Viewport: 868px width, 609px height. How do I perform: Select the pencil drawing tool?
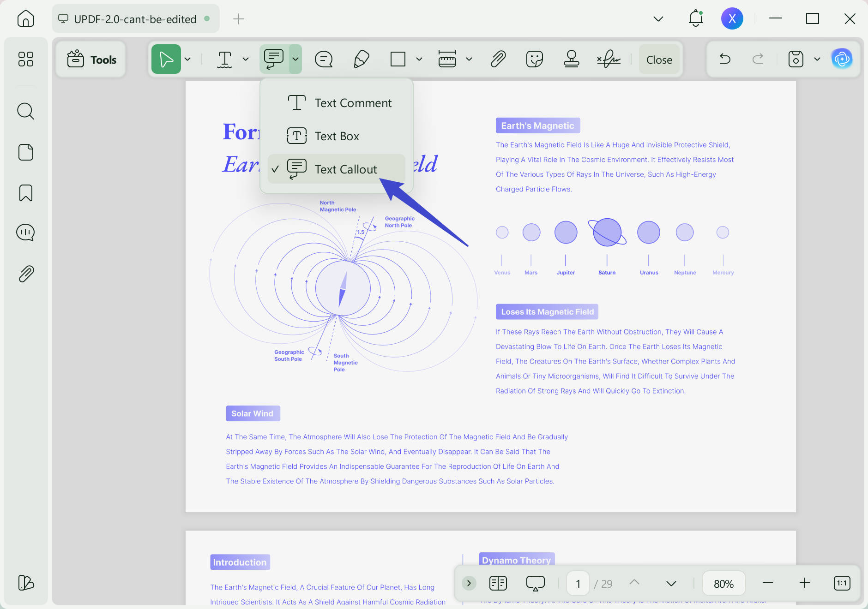(361, 59)
